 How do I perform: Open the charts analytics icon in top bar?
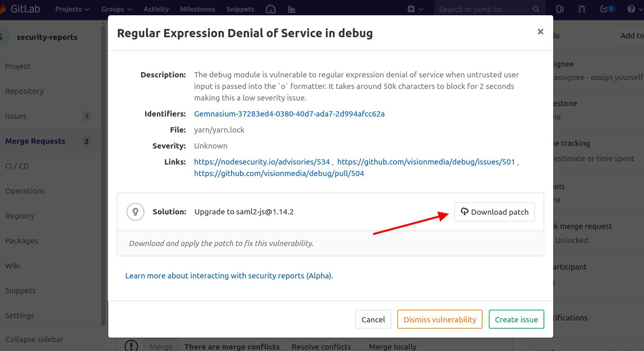pyautogui.click(x=292, y=9)
